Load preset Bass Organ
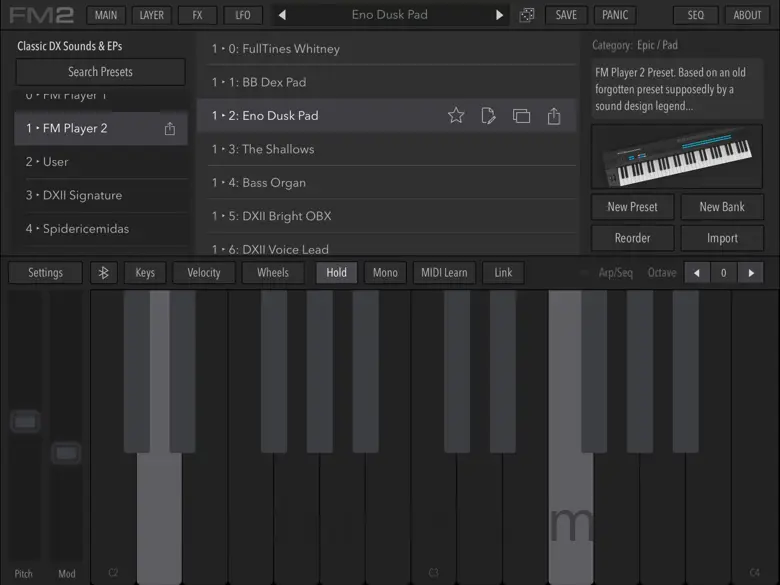 [x=387, y=183]
